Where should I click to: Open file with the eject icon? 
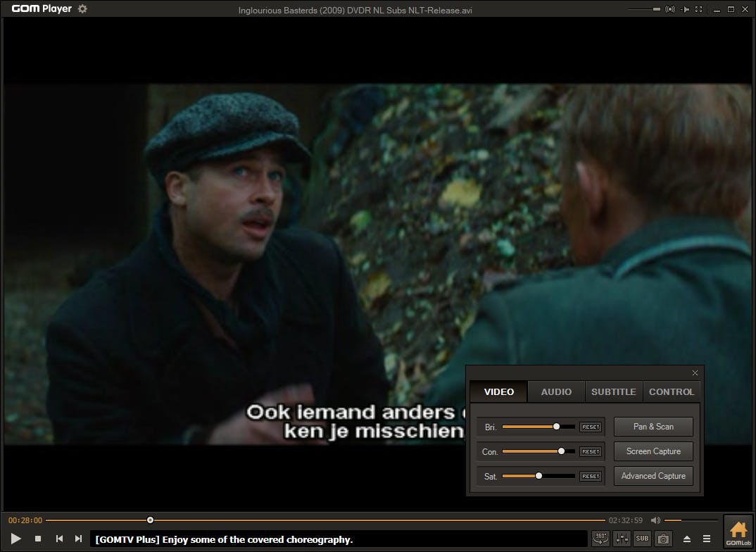click(687, 539)
